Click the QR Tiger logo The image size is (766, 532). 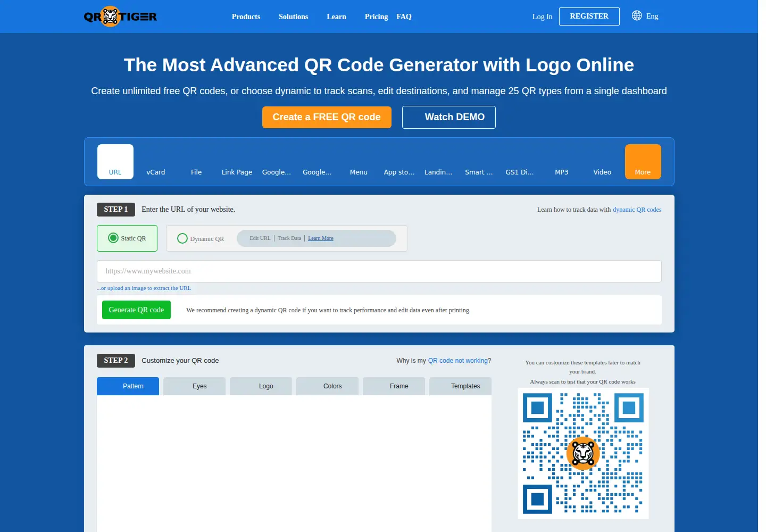[120, 16]
